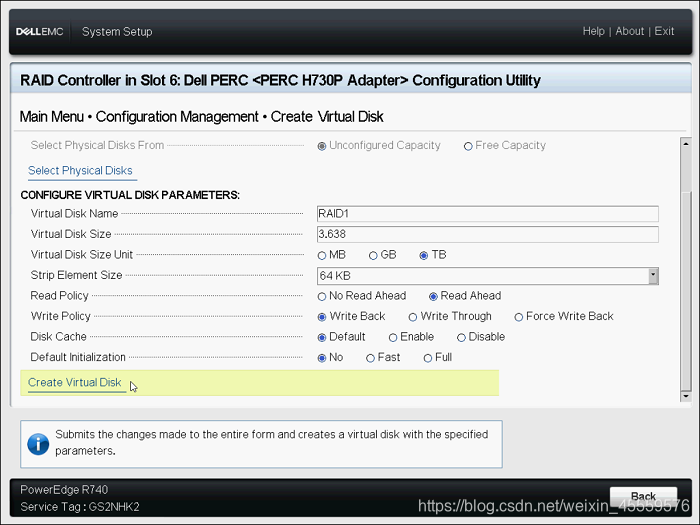Viewport: 700px width, 525px height.
Task: Click the Dell EMC logo
Action: 39,32
